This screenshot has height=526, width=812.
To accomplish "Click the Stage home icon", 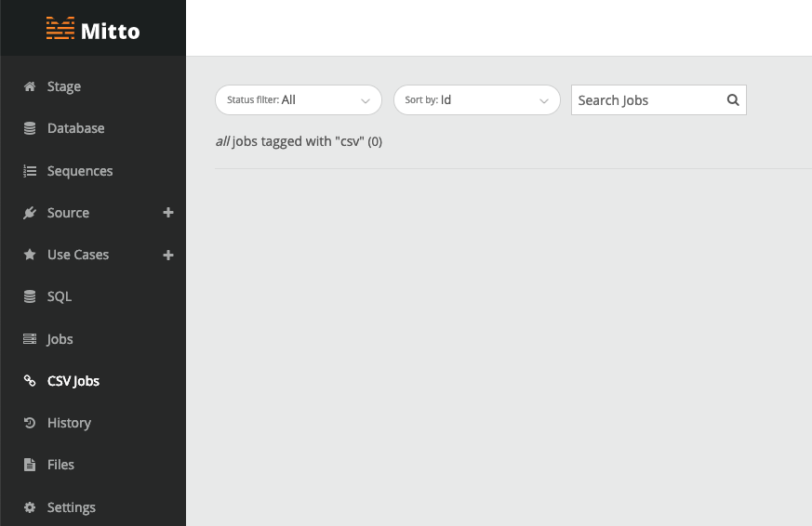I will 30,86.
